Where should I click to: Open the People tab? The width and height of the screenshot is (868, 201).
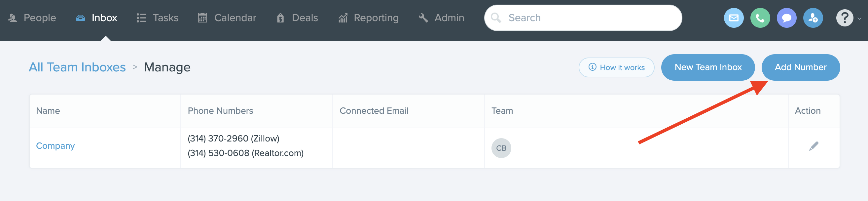(32, 18)
